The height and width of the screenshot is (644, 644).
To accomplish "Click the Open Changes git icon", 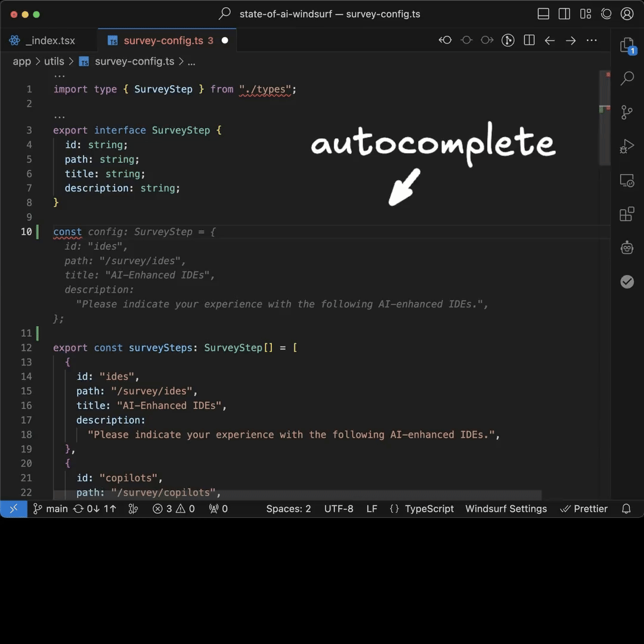I will coord(508,41).
